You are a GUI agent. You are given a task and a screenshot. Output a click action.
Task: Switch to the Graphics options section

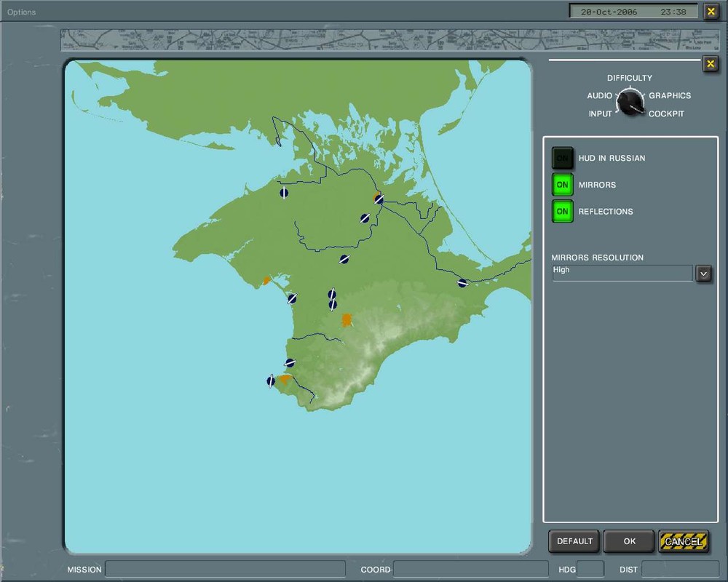pos(670,96)
